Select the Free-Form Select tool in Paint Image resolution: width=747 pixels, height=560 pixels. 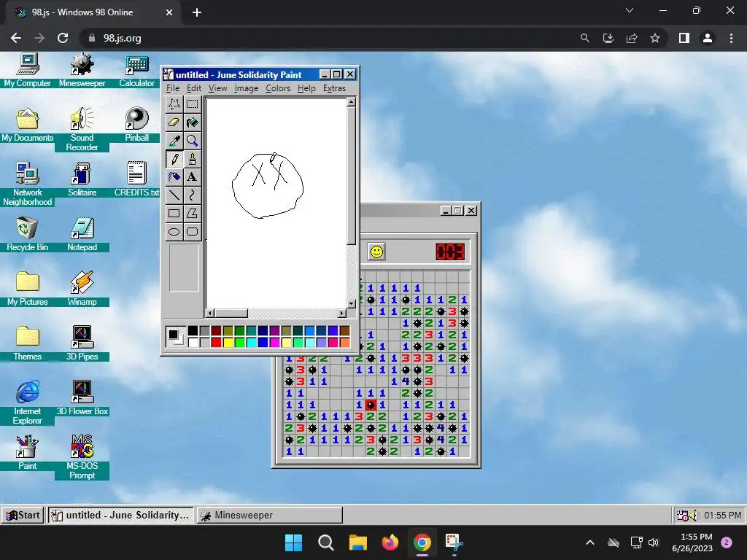click(174, 104)
